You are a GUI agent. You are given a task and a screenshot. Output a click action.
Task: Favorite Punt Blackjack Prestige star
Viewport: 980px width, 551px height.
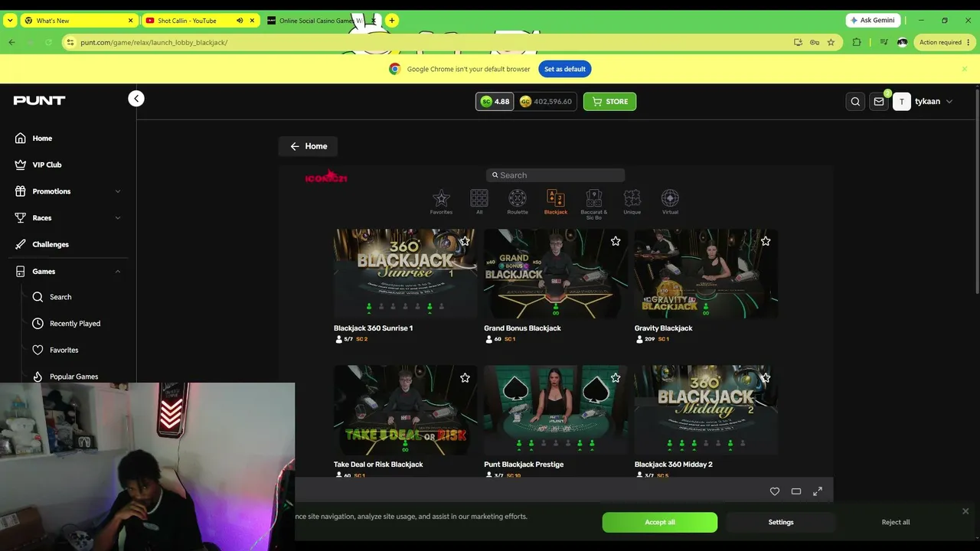[x=616, y=377]
